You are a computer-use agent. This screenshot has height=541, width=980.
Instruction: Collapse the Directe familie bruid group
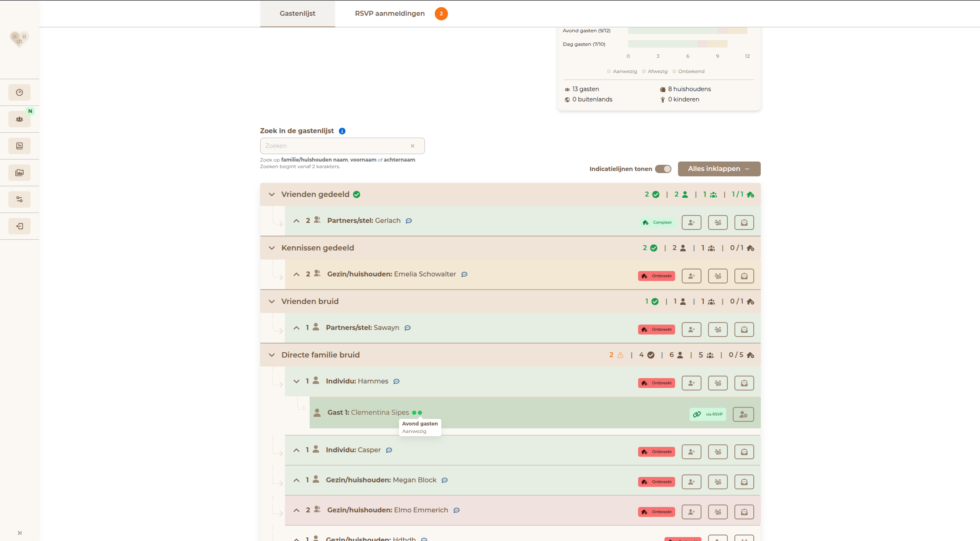(x=272, y=355)
